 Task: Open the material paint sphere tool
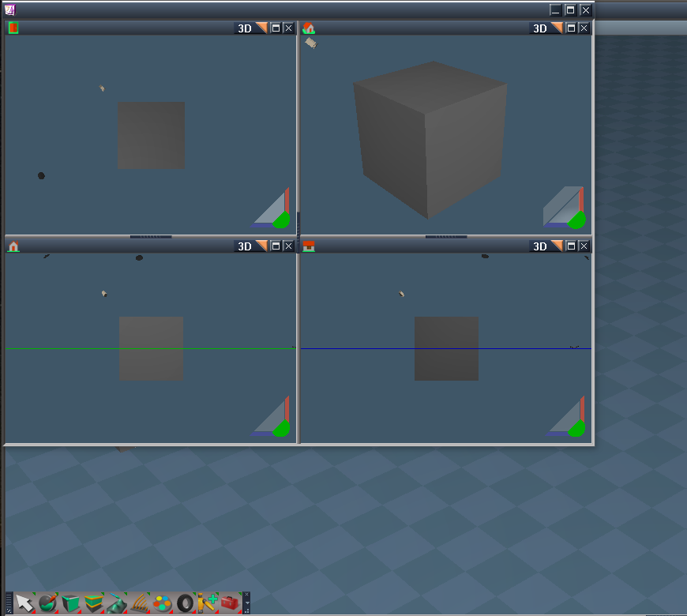[x=47, y=603]
